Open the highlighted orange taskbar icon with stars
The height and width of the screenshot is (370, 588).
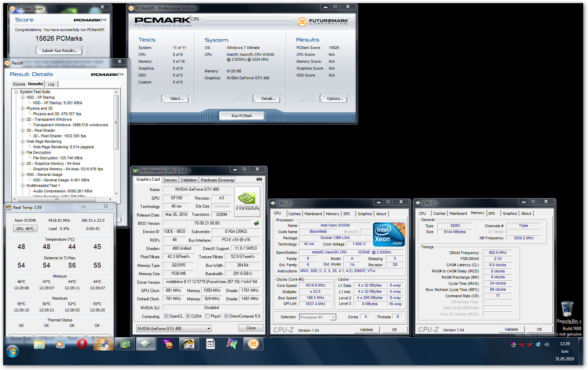pyautogui.click(x=103, y=344)
